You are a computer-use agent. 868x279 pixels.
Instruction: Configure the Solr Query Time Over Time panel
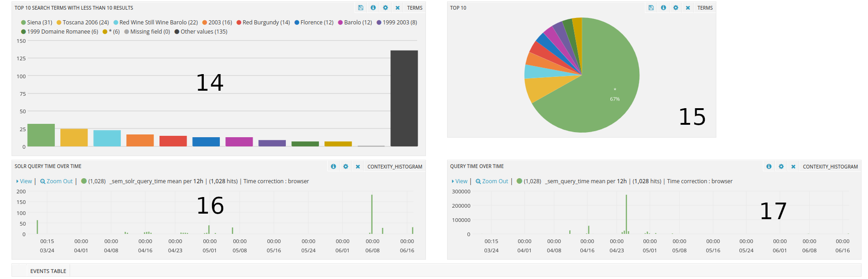pyautogui.click(x=346, y=167)
